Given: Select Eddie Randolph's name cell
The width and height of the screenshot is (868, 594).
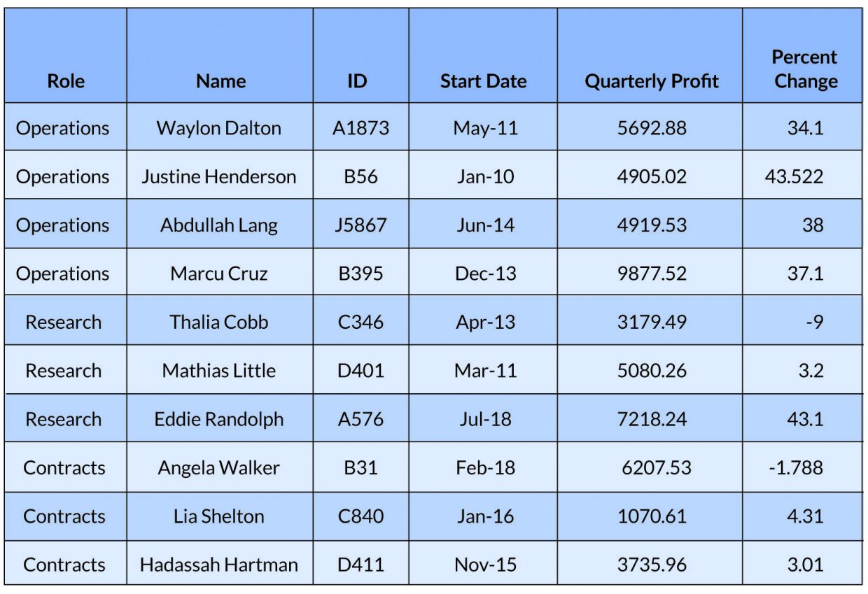Looking at the screenshot, I should click(x=220, y=418).
